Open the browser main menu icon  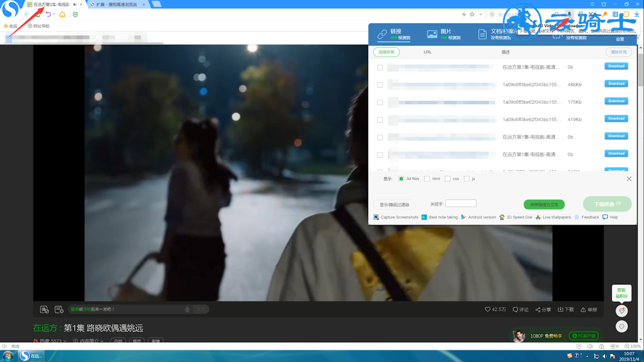pyautogui.click(x=592, y=4)
